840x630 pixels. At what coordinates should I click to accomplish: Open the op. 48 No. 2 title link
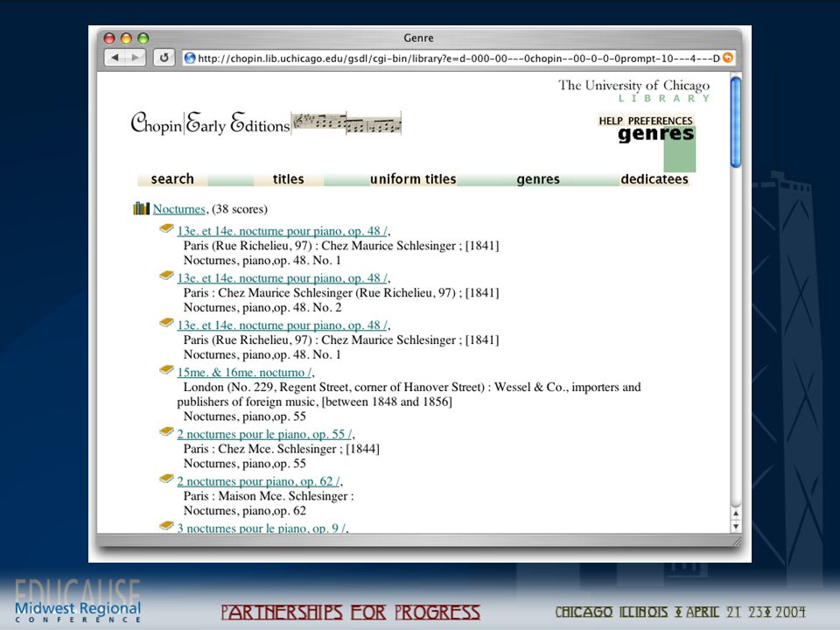(x=283, y=278)
